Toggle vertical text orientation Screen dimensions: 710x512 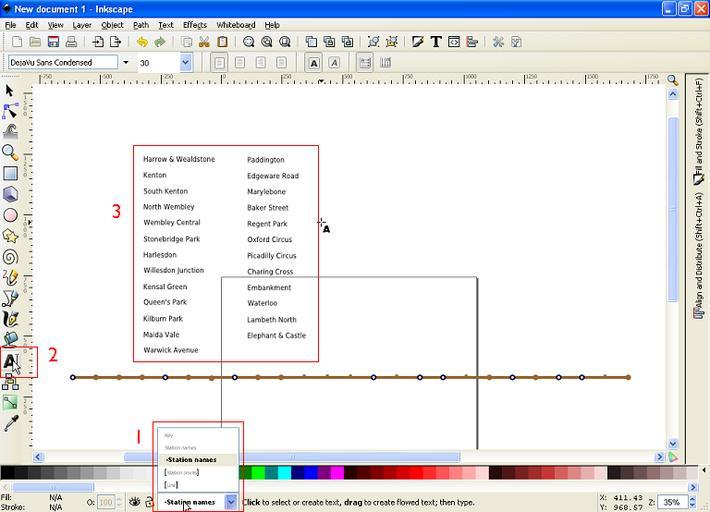385,62
